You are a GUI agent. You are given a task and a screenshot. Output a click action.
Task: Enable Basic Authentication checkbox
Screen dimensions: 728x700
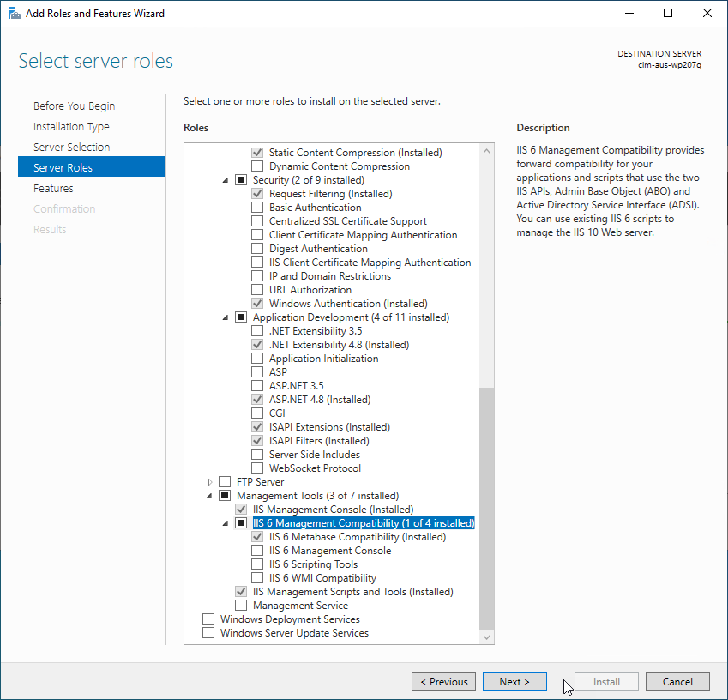[257, 207]
